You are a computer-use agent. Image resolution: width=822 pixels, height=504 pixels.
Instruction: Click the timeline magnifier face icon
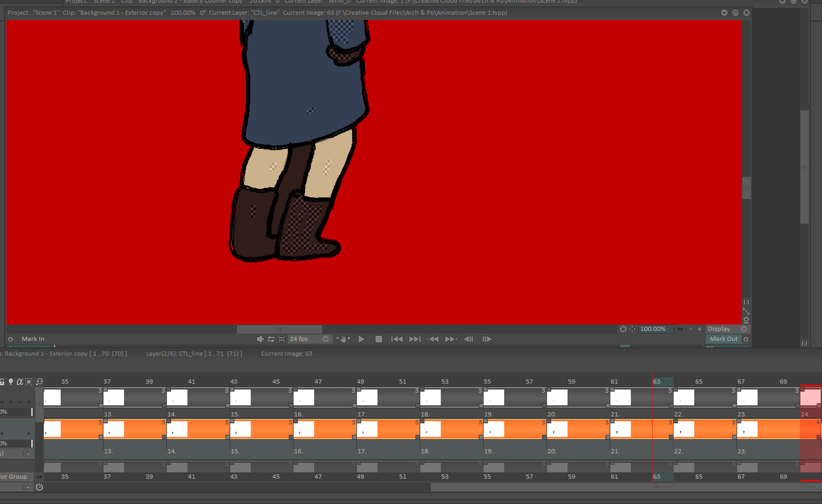pyautogui.click(x=39, y=381)
